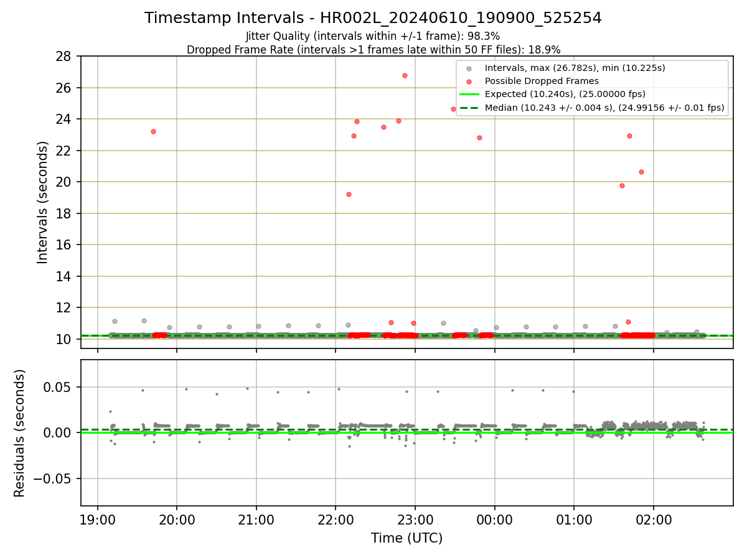747x560 pixels.
Task: Click the 'Time (UTC)' x-axis label
Action: pos(406,538)
